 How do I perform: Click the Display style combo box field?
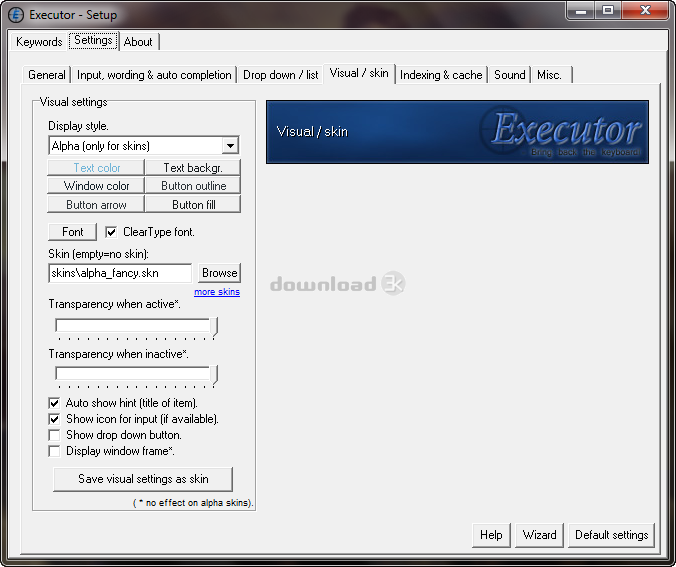pyautogui.click(x=144, y=146)
